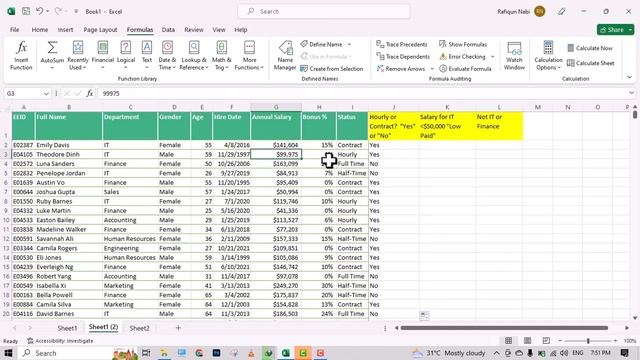
Task: Click Calculate Now
Action: [x=590, y=48]
